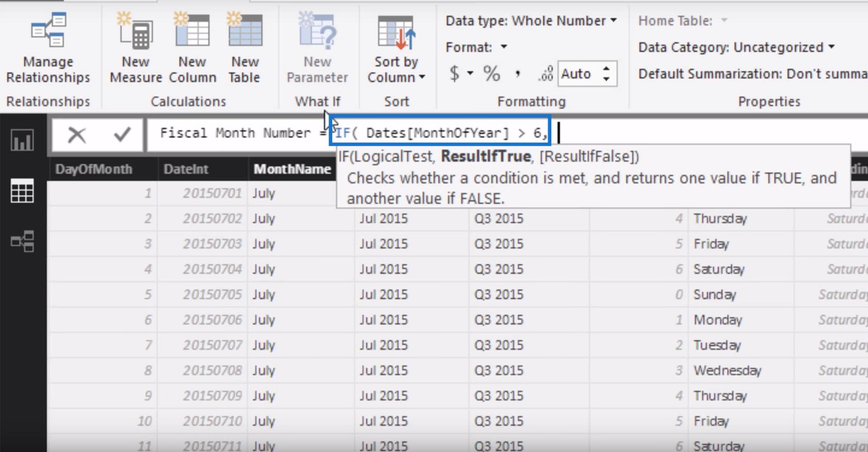
Task: Select the MonthName column header
Action: click(x=292, y=169)
